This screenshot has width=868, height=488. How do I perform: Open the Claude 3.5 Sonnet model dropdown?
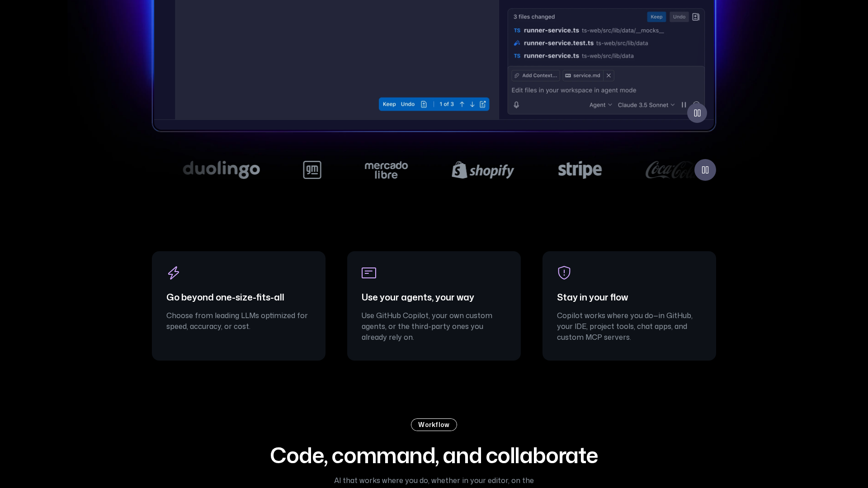pyautogui.click(x=646, y=105)
